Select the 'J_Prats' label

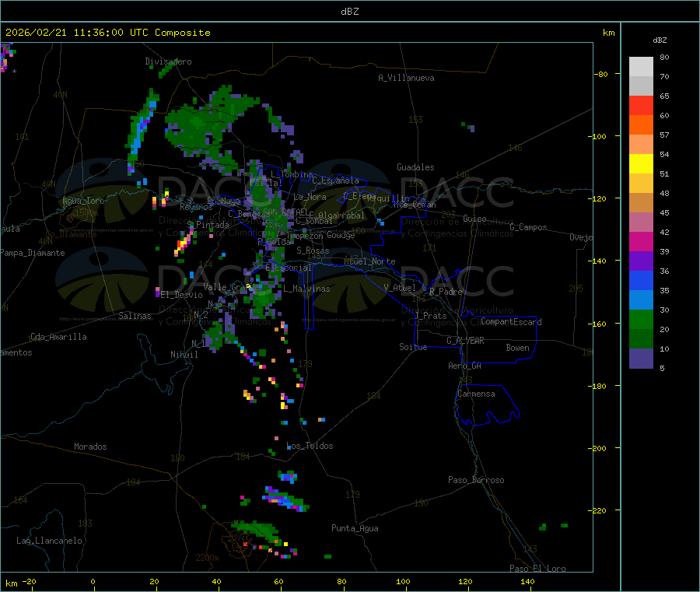430,316
